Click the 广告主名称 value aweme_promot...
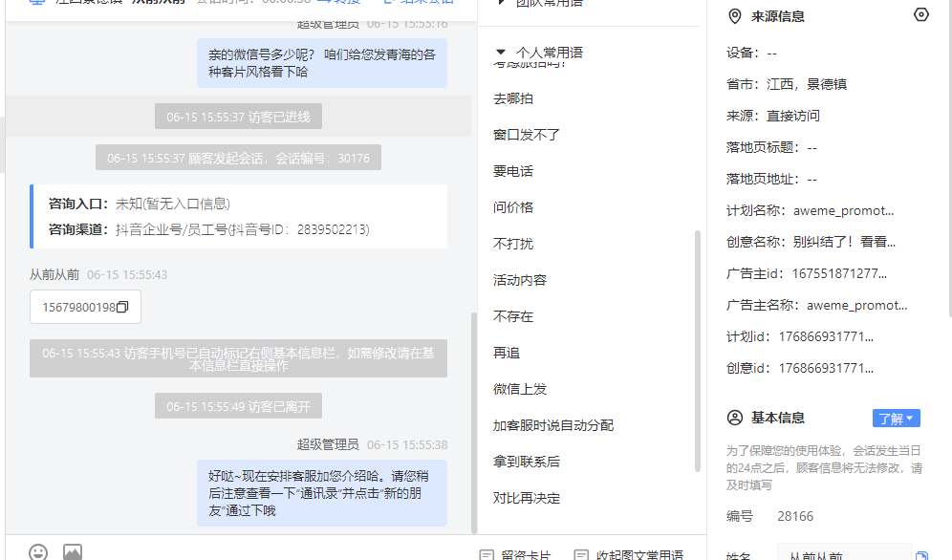The image size is (952, 560). pos(856,305)
